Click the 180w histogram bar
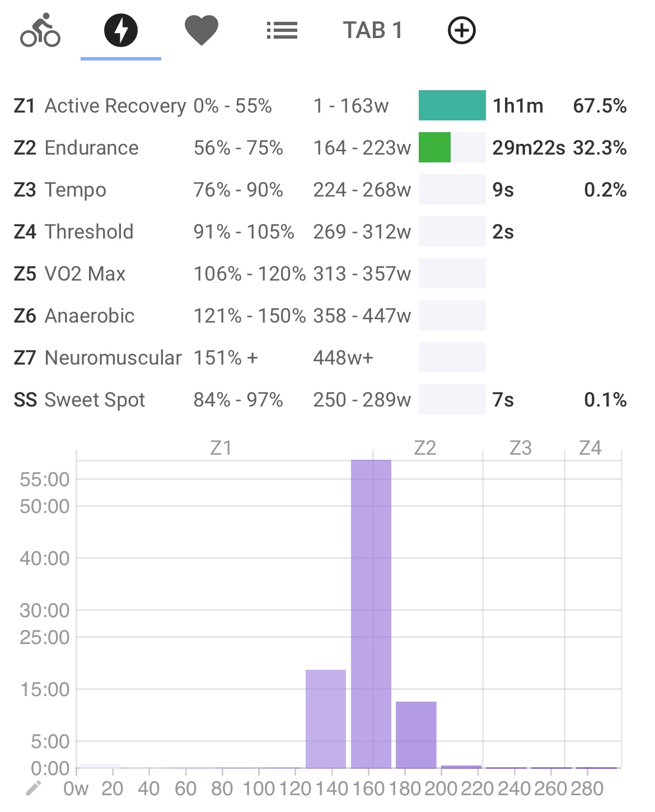655x812 pixels. coord(416,735)
